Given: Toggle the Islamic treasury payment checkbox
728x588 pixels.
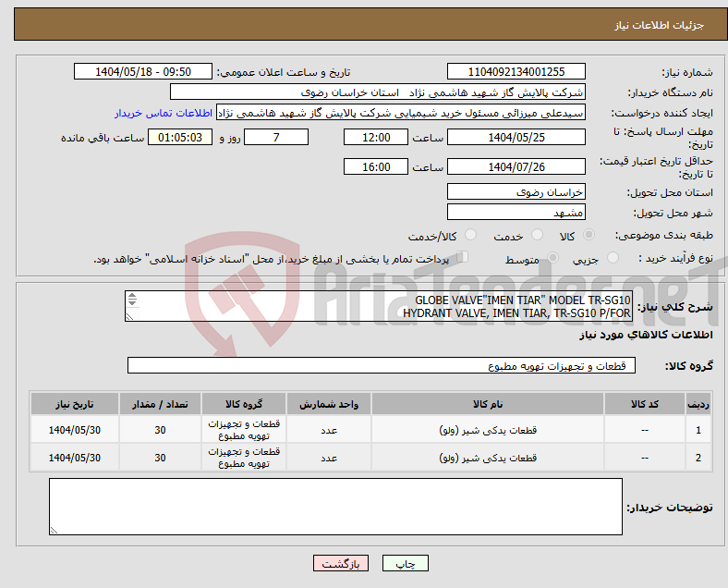Looking at the screenshot, I should [x=463, y=257].
